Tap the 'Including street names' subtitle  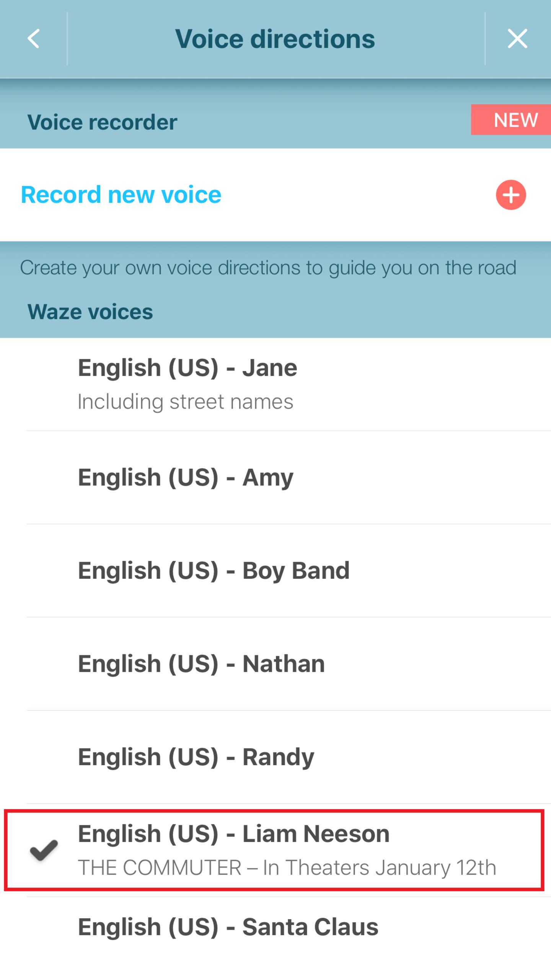coord(185,402)
